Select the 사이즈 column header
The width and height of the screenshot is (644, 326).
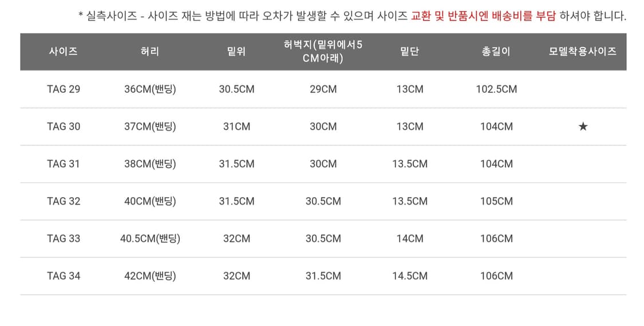pyautogui.click(x=64, y=51)
